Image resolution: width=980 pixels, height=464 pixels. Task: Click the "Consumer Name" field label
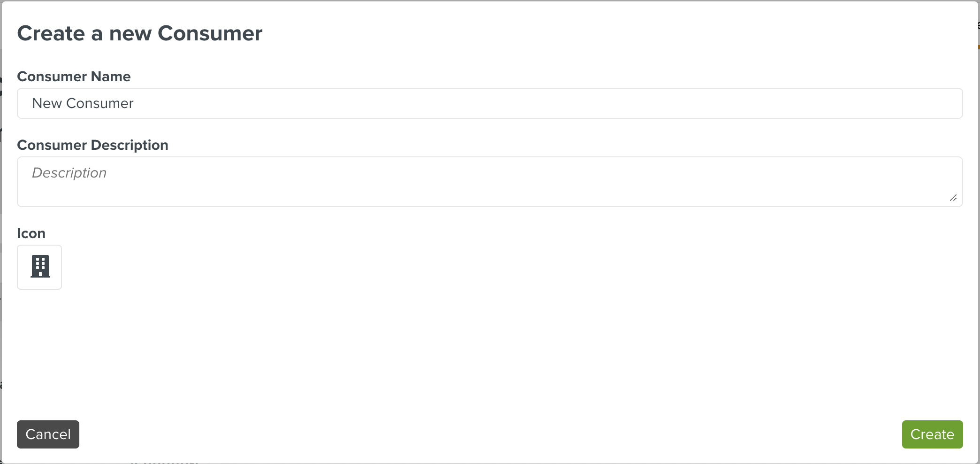(x=74, y=77)
